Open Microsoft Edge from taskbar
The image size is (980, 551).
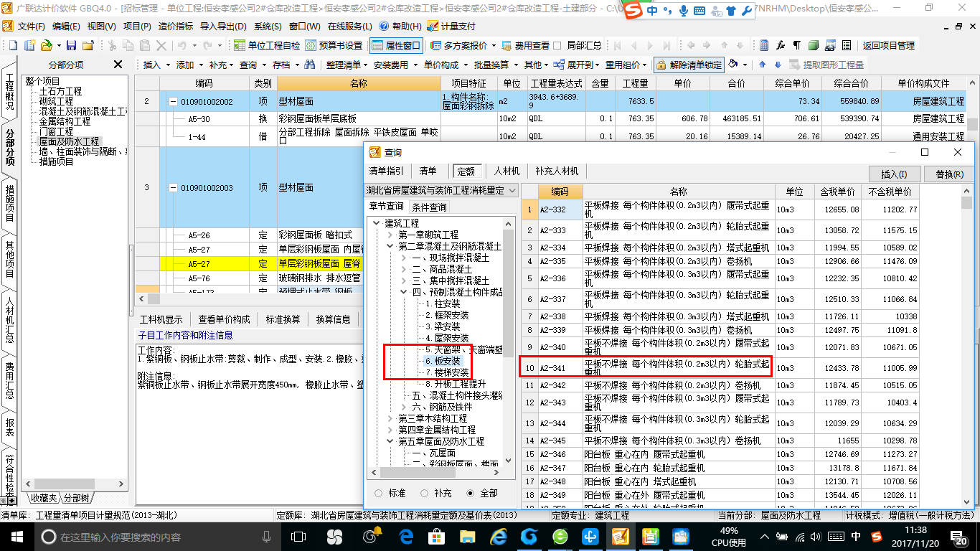pyautogui.click(x=407, y=536)
